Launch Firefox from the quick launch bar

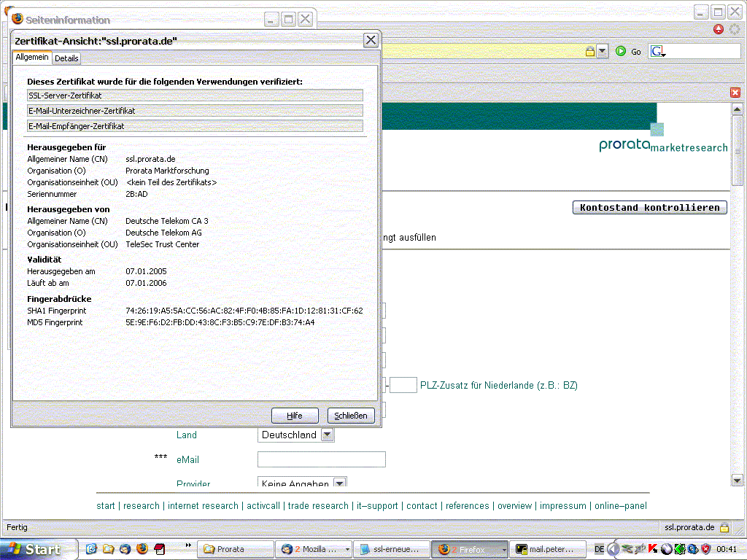click(142, 549)
